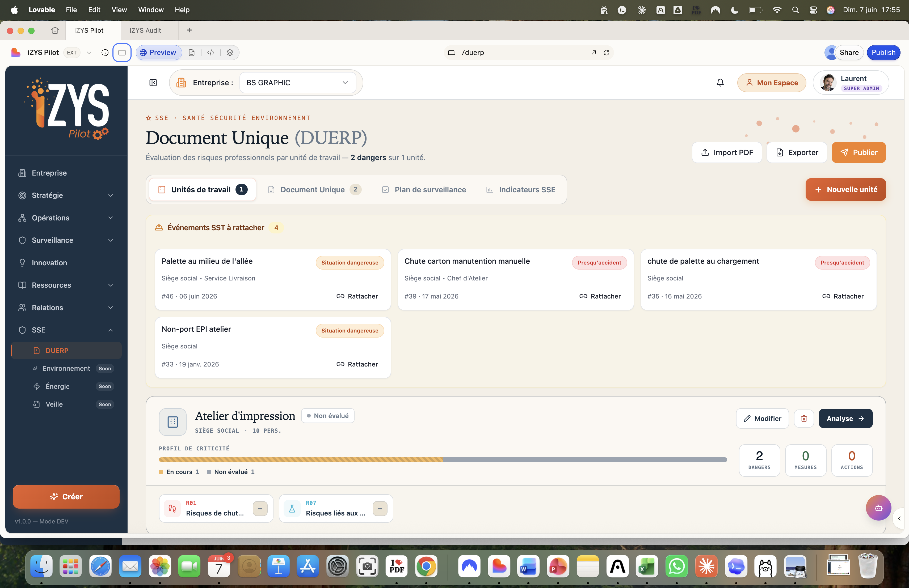Collapse the SSE sidebar section
This screenshot has height=588, width=909.
pyautogui.click(x=66, y=330)
